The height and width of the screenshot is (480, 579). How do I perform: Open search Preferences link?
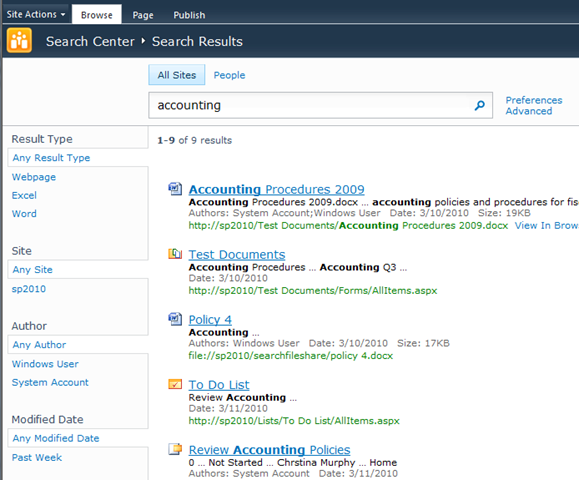pyautogui.click(x=534, y=100)
